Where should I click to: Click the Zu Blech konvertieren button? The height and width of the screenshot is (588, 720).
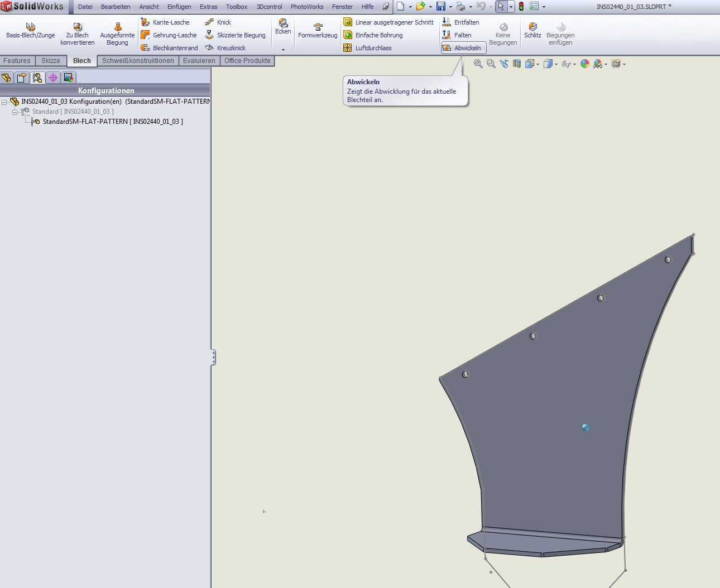(x=78, y=35)
